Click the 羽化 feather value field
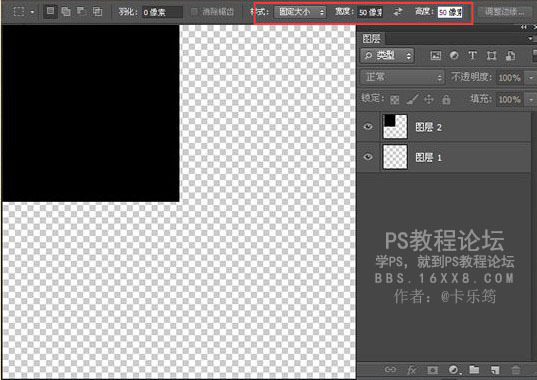 [162, 12]
